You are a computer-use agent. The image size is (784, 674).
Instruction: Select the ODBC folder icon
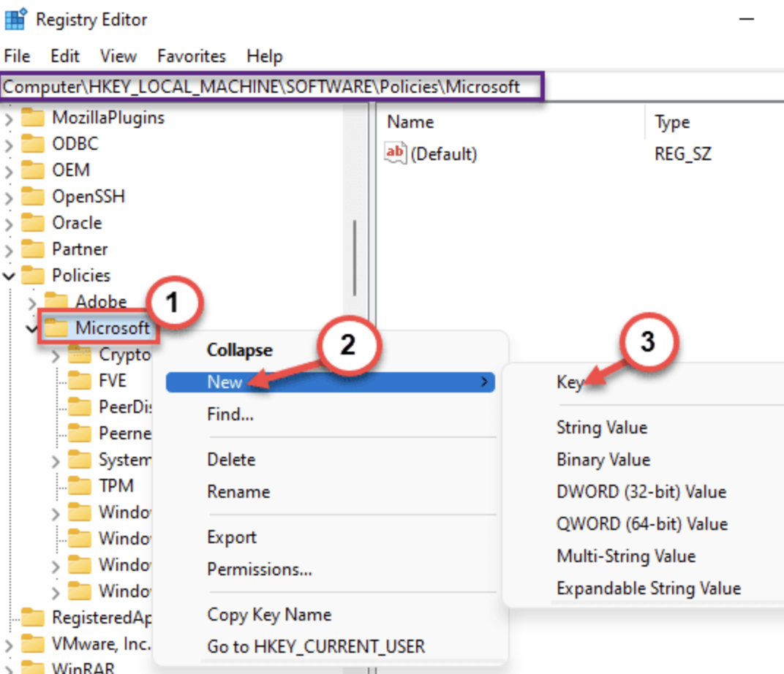(33, 144)
